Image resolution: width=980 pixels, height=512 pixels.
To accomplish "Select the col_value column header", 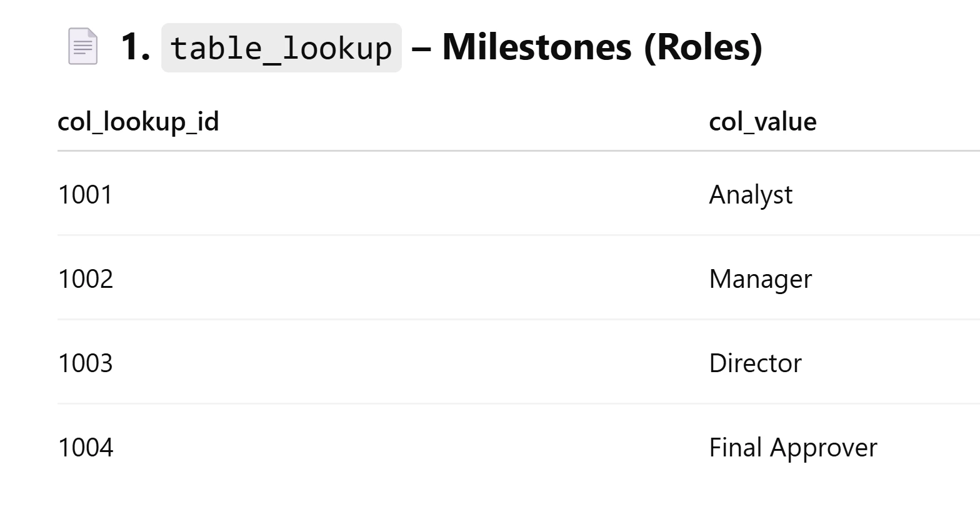I will (762, 121).
